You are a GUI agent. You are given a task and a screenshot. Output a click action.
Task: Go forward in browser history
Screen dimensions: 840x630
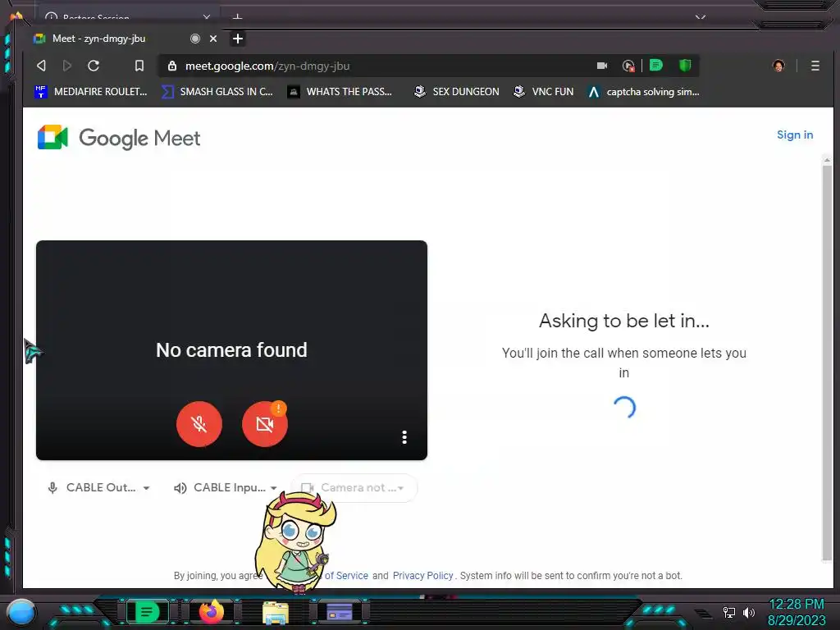tap(67, 66)
